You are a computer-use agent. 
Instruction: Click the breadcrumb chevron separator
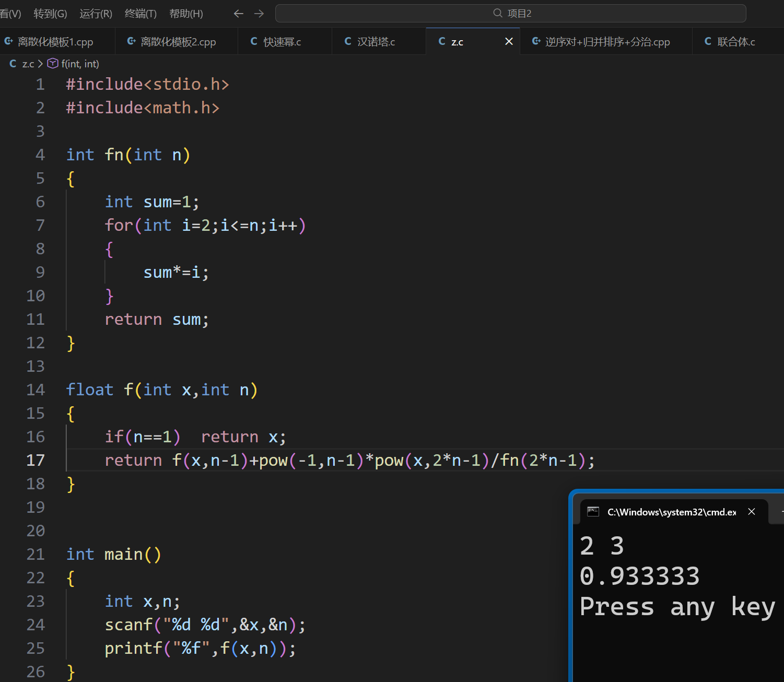coord(40,64)
